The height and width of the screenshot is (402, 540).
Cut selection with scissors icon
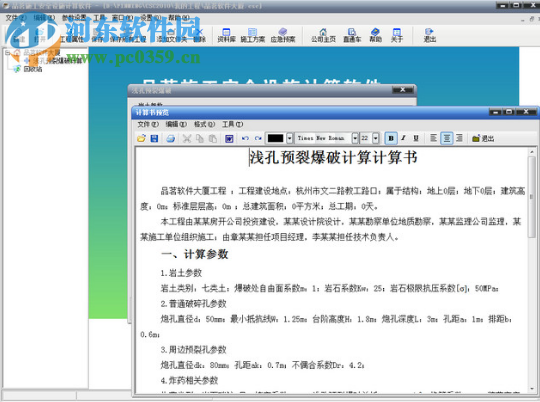[187, 138]
